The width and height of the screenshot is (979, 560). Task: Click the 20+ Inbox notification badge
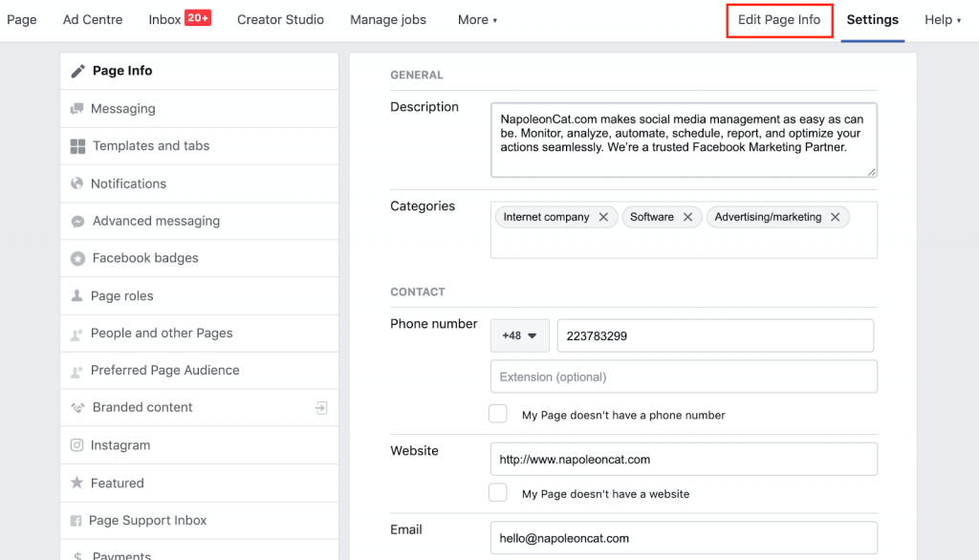198,18
